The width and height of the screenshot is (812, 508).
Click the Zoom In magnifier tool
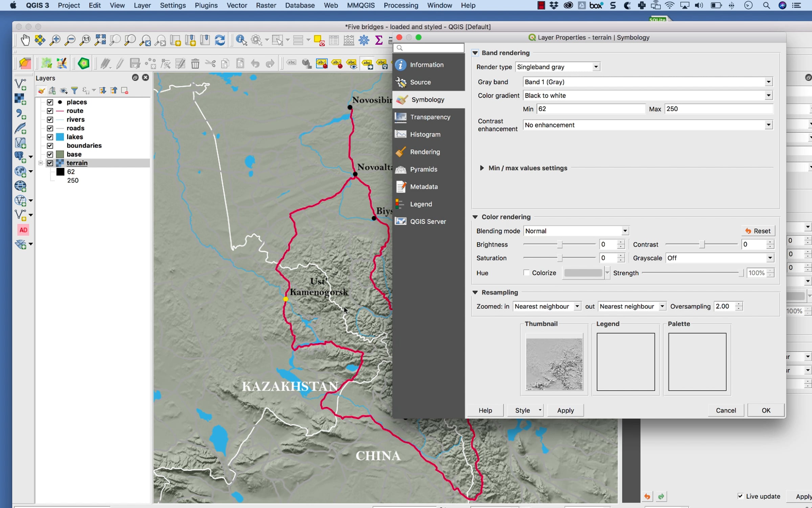point(55,40)
